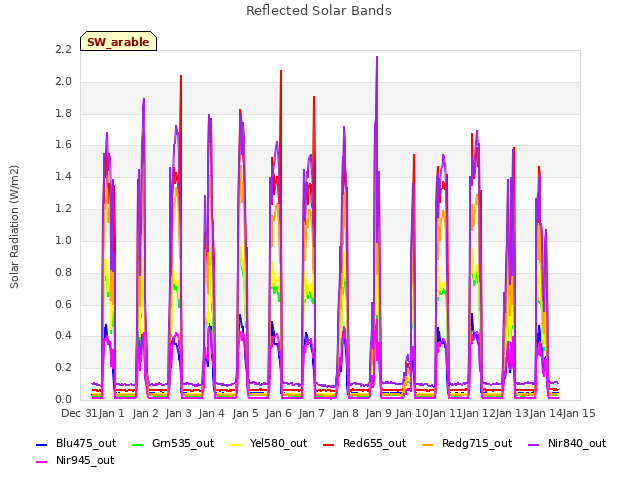Click the Red655_out legend entry
Image resolution: width=640 pixels, height=480 pixels.
point(364,444)
